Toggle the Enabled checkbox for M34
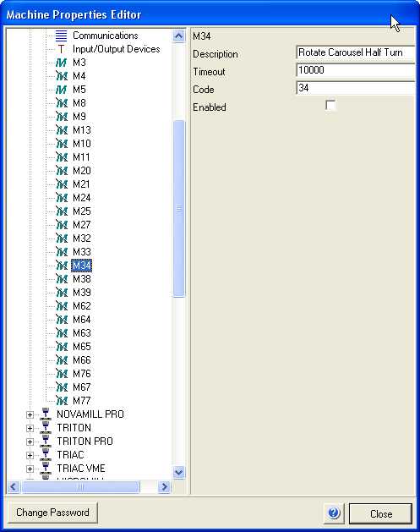Screen dimensions: 420x532 click(x=330, y=106)
